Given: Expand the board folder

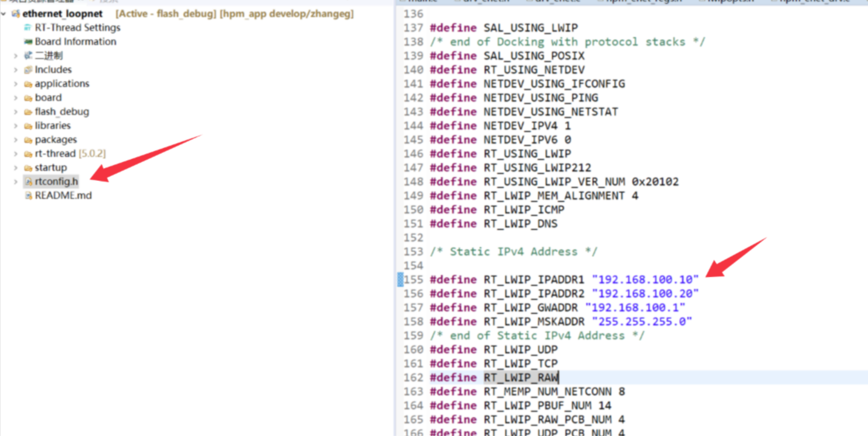Looking at the screenshot, I should (16, 97).
